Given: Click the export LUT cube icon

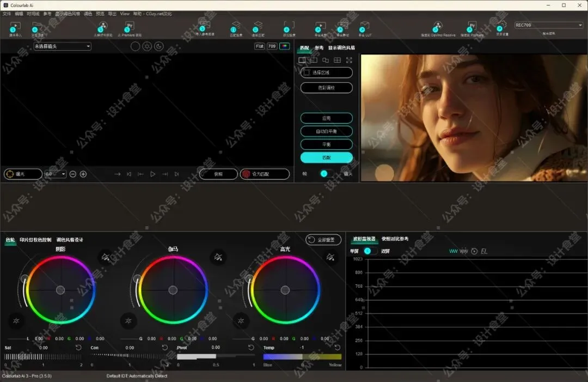Looking at the screenshot, I should [364, 28].
